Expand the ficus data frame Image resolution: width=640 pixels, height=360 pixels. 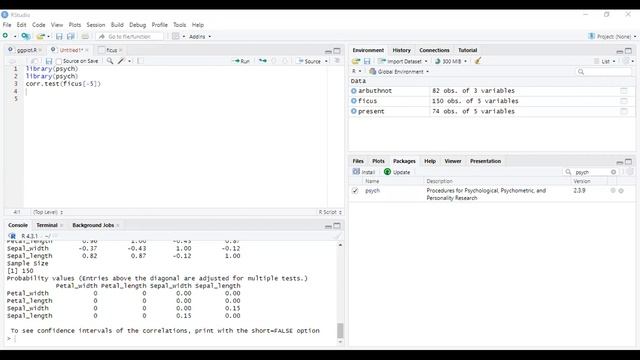(x=354, y=101)
